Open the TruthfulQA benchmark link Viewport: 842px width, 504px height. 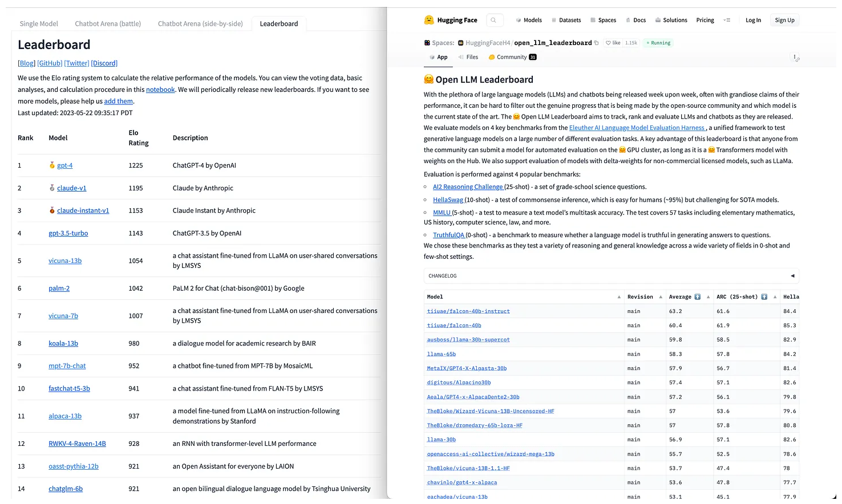pos(448,235)
